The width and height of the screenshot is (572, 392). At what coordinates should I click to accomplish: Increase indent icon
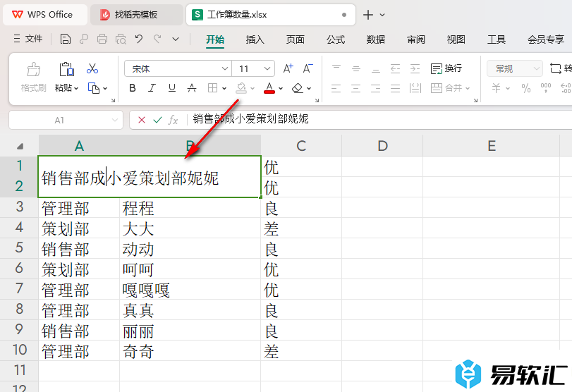pos(415,68)
